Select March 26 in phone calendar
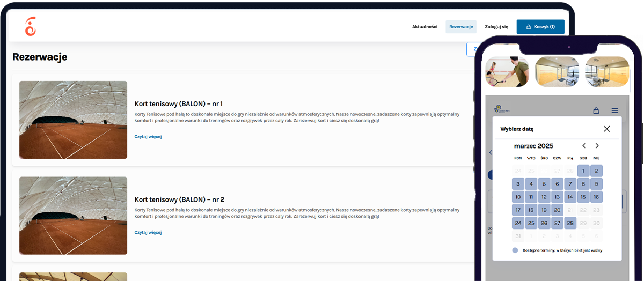The width and height of the screenshot is (644, 281). 544,223
